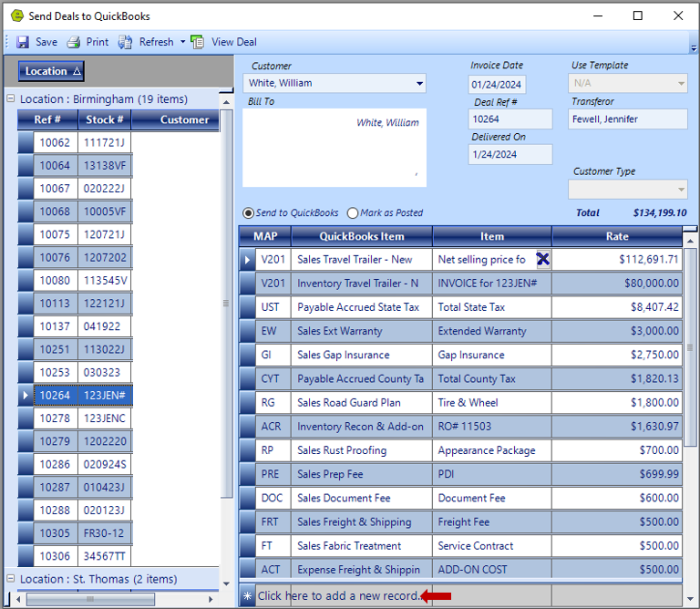
Task: Select deal with Ref 10305
Action: click(x=75, y=533)
